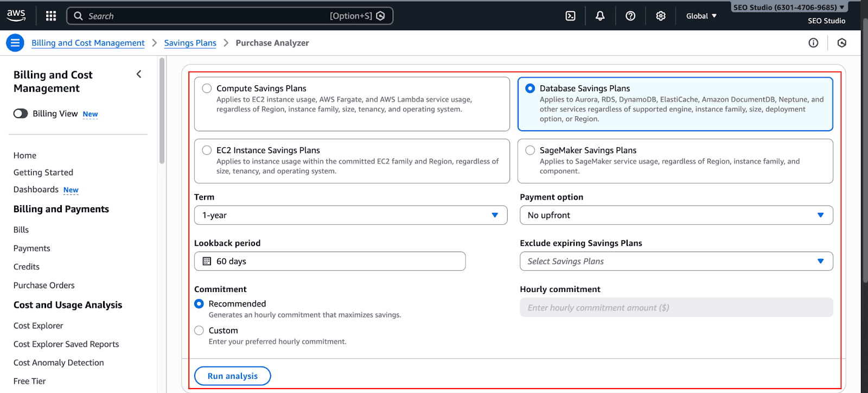Open the Global region selector
Screen dimensions: 868x393
tap(701, 16)
